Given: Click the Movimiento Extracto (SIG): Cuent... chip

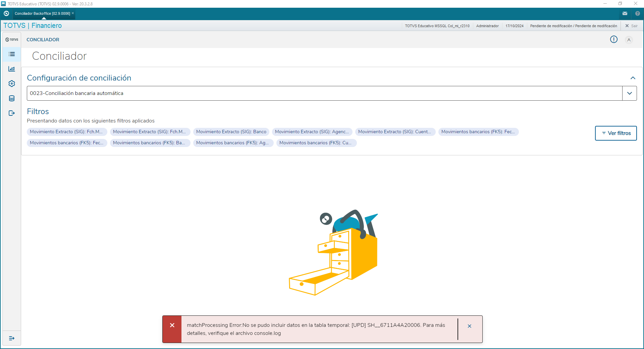Looking at the screenshot, I should click(395, 132).
